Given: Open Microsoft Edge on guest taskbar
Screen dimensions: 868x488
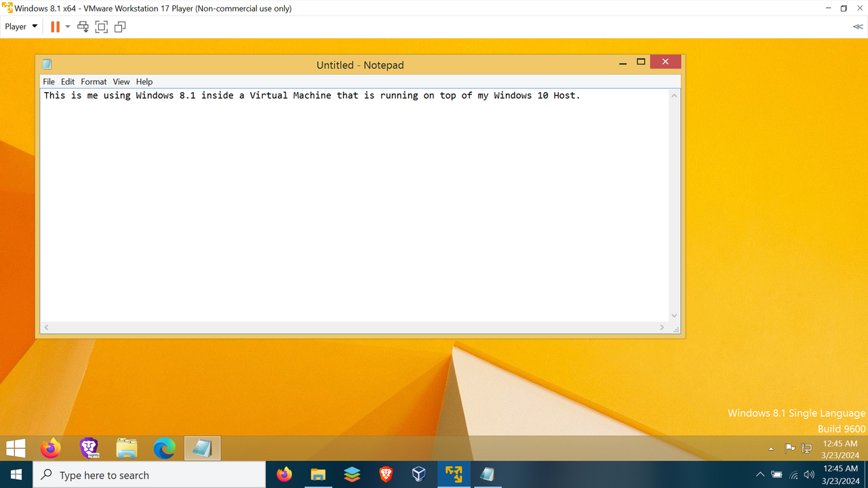Looking at the screenshot, I should click(165, 448).
